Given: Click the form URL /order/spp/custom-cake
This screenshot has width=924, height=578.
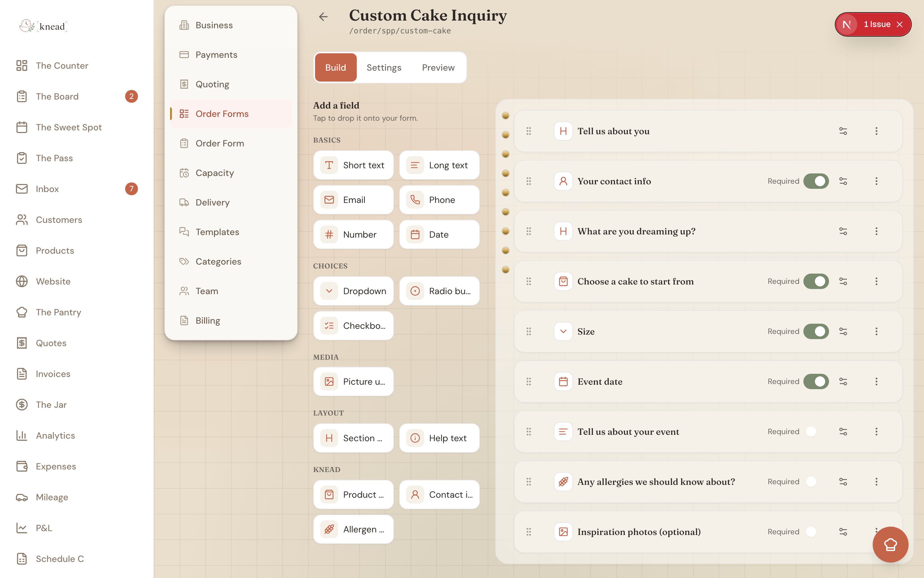Looking at the screenshot, I should (400, 31).
